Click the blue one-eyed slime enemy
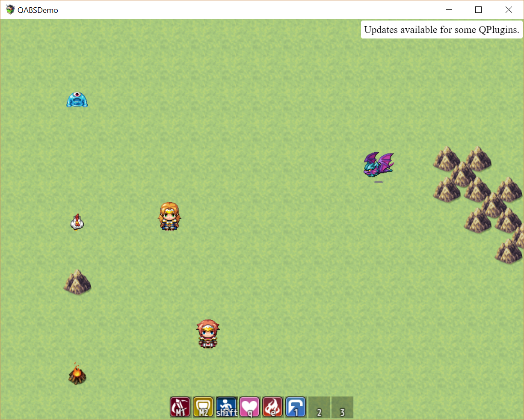 (x=77, y=100)
